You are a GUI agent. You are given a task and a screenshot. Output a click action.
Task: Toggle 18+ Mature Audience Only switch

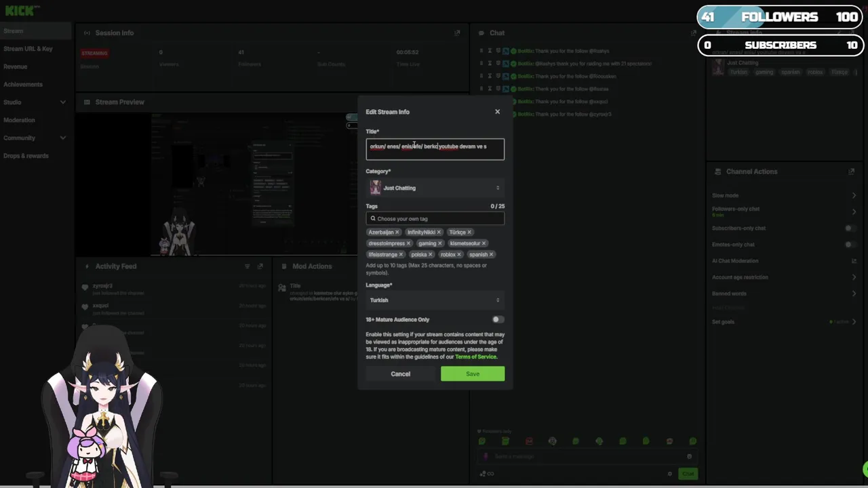pos(498,319)
